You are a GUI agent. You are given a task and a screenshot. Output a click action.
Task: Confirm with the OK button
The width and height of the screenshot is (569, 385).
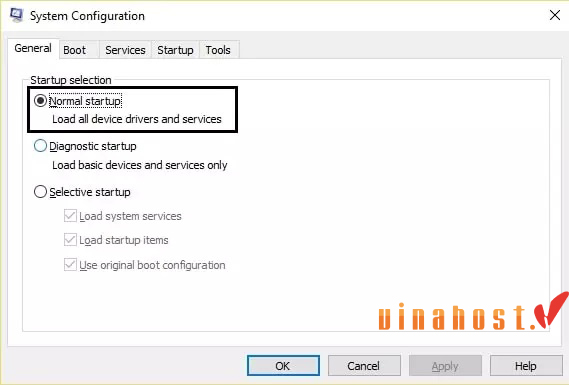(283, 365)
